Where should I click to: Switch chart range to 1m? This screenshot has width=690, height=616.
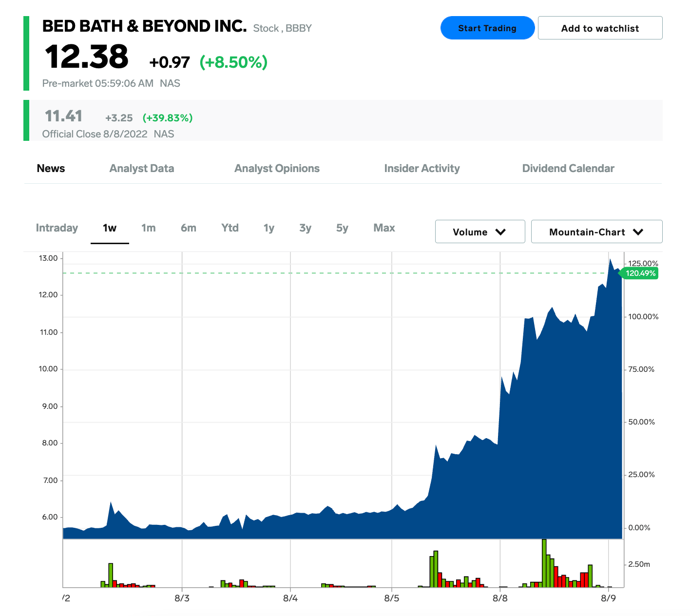click(149, 228)
